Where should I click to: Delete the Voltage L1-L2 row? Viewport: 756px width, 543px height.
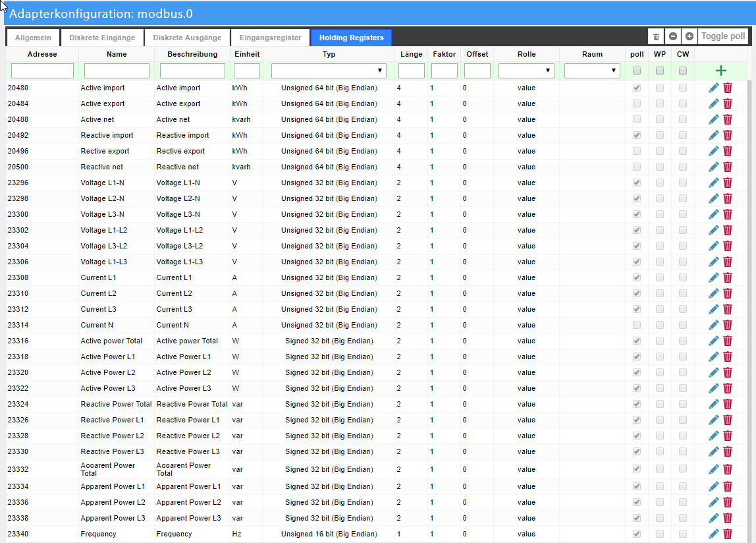(x=728, y=230)
